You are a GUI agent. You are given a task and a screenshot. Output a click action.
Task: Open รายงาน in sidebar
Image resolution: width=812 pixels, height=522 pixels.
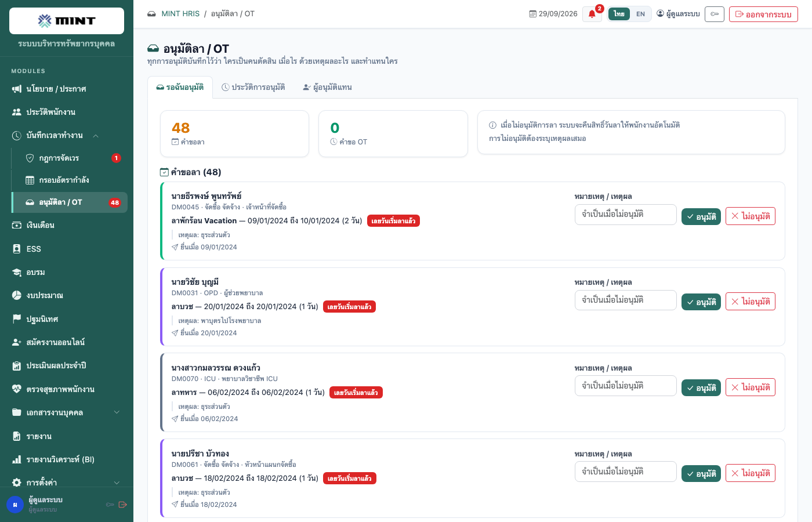tap(67, 436)
